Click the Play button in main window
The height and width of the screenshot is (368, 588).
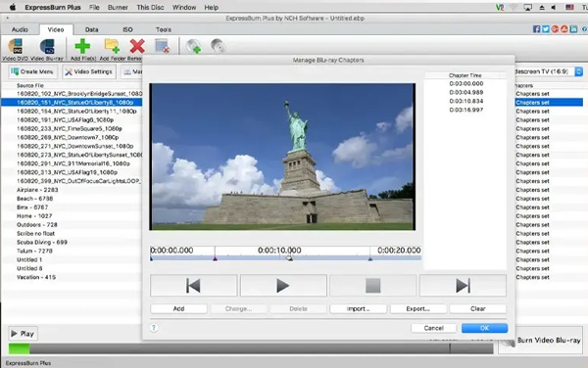[23, 333]
